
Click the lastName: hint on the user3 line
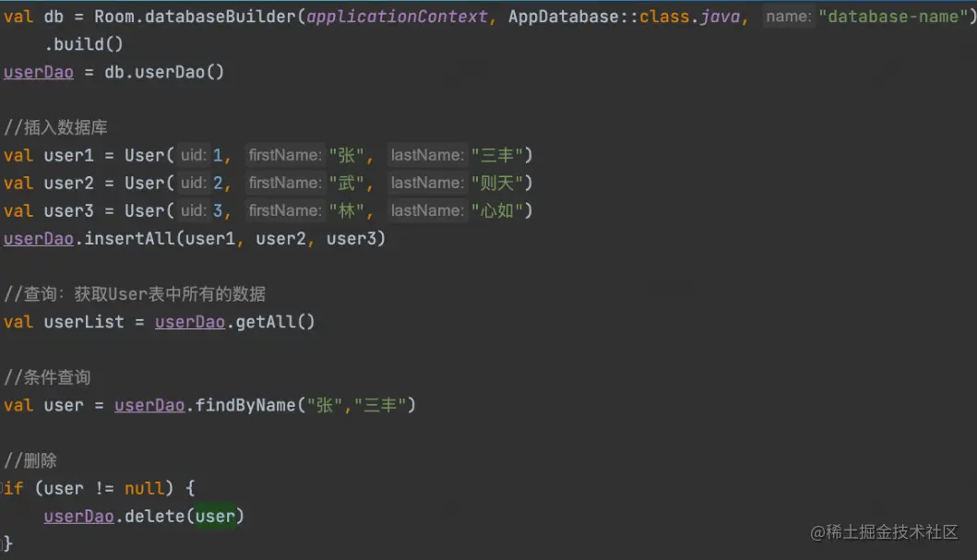(x=427, y=210)
